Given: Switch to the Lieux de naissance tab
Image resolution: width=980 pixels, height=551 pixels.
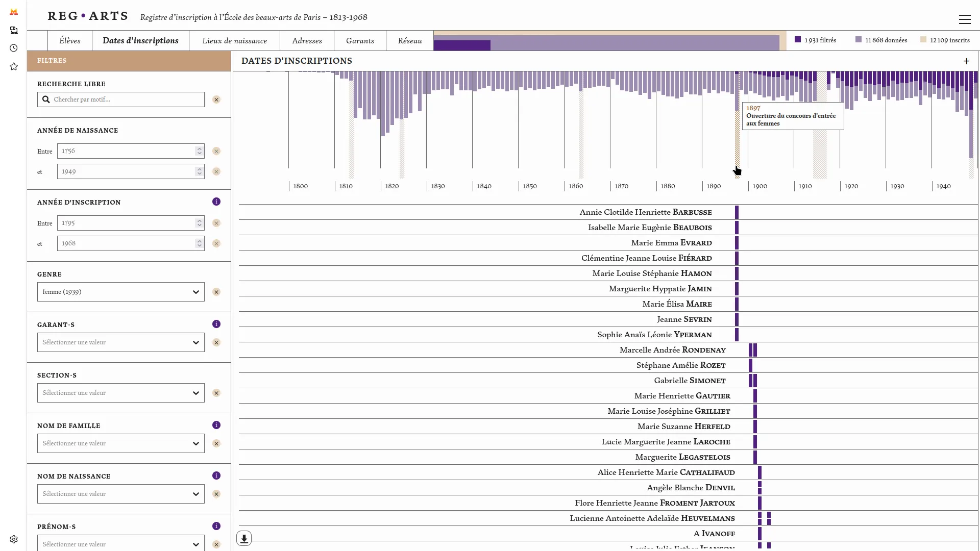Looking at the screenshot, I should 234,41.
